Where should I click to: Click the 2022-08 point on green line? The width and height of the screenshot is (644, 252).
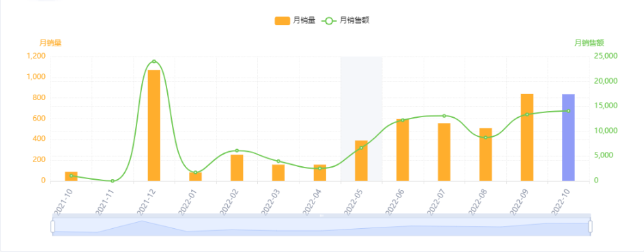[x=486, y=138]
